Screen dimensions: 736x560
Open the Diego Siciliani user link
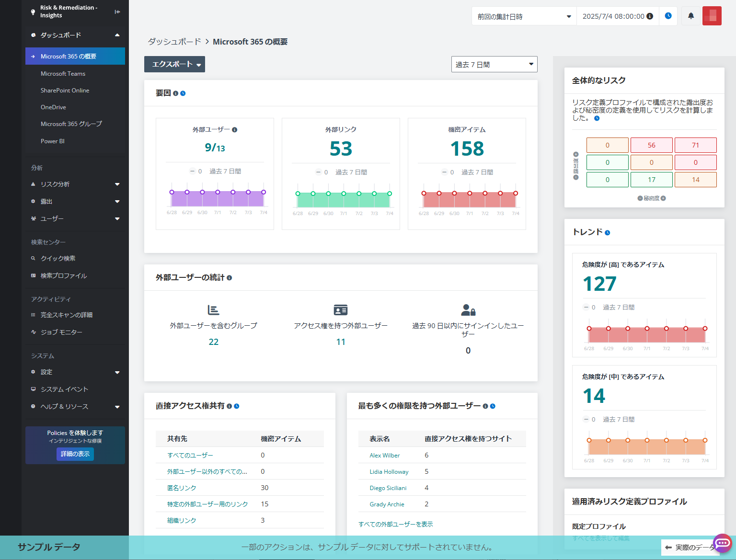tap(388, 488)
